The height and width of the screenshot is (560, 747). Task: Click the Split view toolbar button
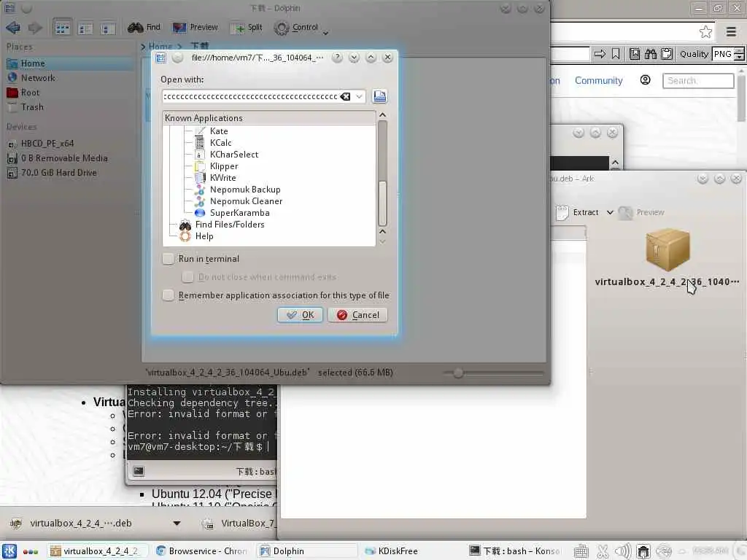pos(247,28)
